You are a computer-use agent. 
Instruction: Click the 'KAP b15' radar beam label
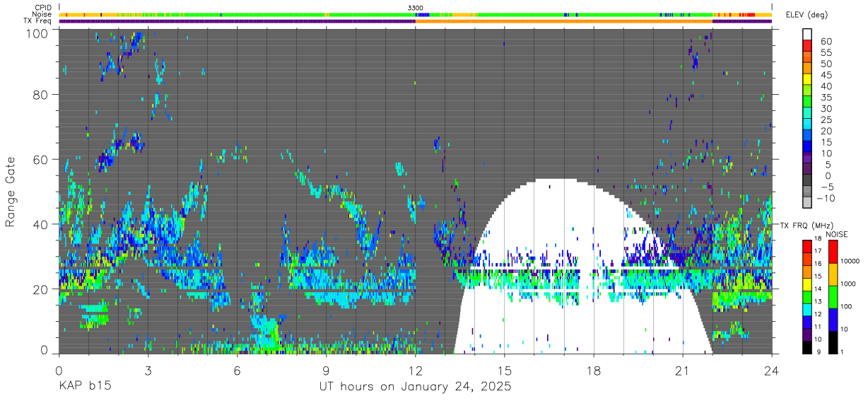click(x=84, y=387)
